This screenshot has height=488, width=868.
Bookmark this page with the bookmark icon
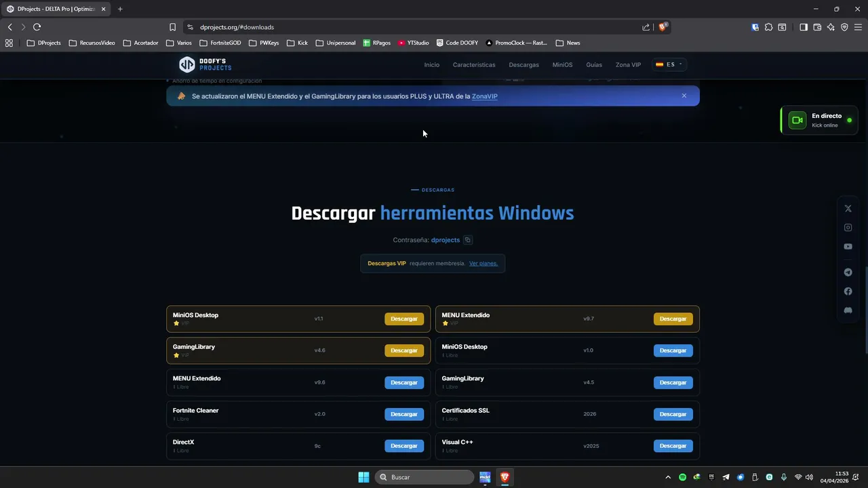pyautogui.click(x=172, y=27)
